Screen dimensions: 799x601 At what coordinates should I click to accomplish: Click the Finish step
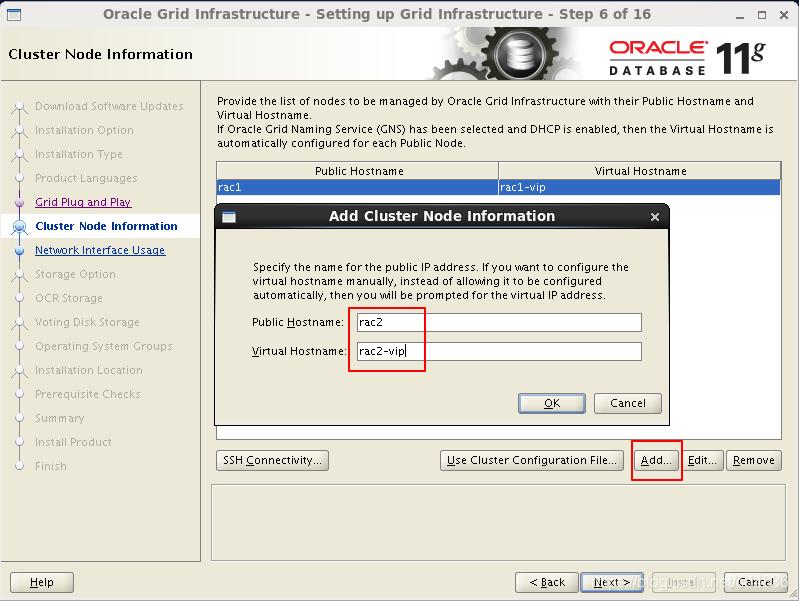[x=50, y=465]
